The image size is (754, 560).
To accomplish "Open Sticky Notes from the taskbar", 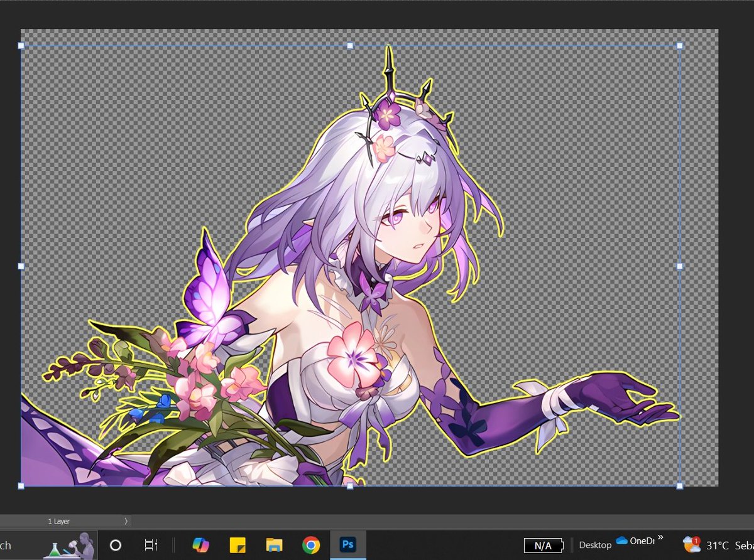I will point(238,545).
